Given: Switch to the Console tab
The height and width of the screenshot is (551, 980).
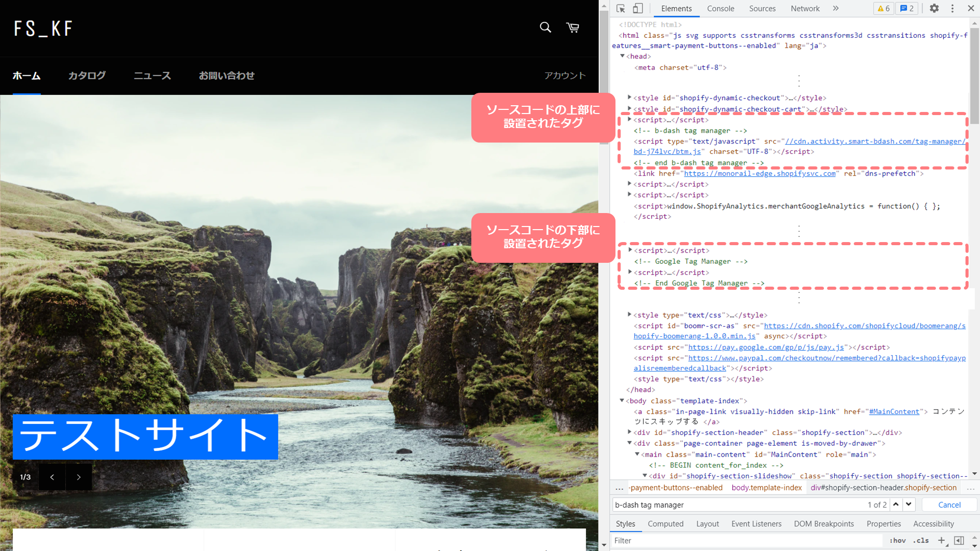Looking at the screenshot, I should [721, 8].
